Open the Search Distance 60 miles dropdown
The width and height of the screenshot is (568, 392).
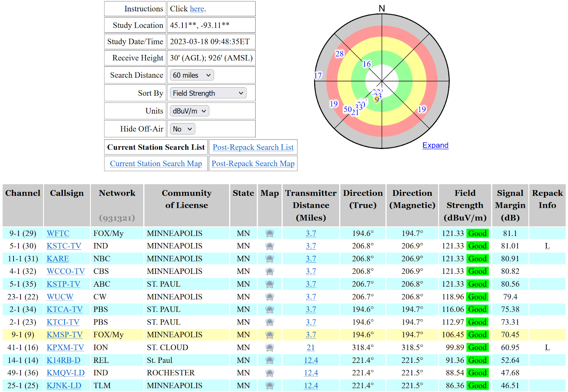pyautogui.click(x=192, y=75)
